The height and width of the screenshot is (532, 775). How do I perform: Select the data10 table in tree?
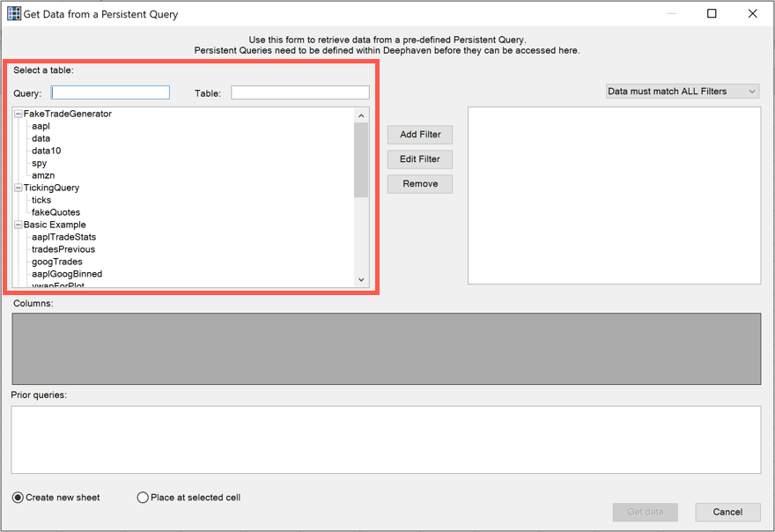tap(46, 151)
